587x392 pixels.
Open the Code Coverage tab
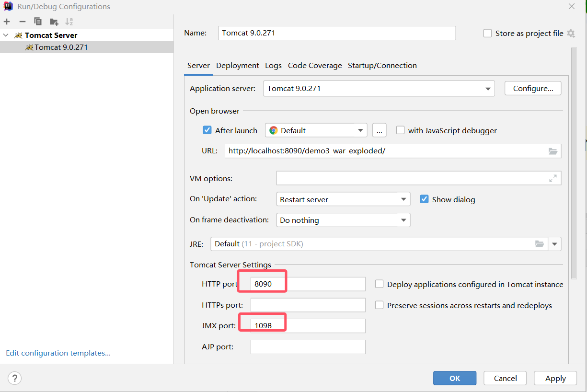point(315,66)
